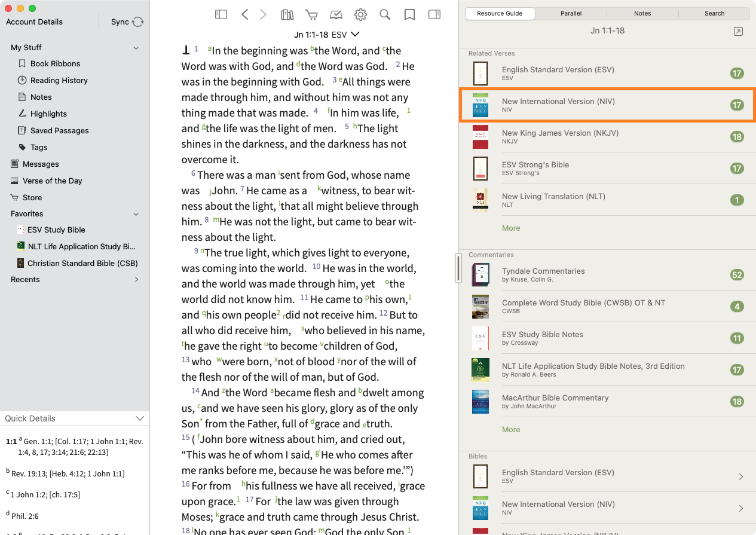
Task: Click the MacArthur Bible Commentary cover thumbnail
Action: [480, 402]
